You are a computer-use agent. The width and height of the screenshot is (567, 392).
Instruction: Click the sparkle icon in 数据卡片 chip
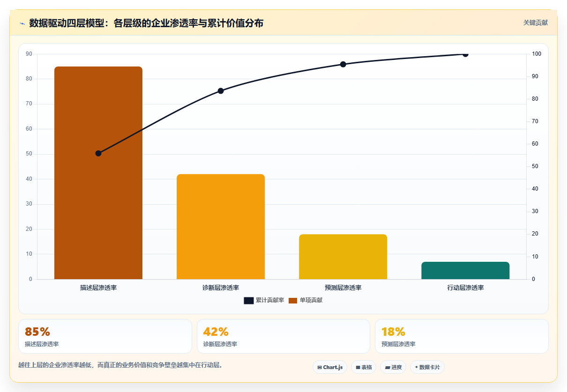[x=416, y=367]
